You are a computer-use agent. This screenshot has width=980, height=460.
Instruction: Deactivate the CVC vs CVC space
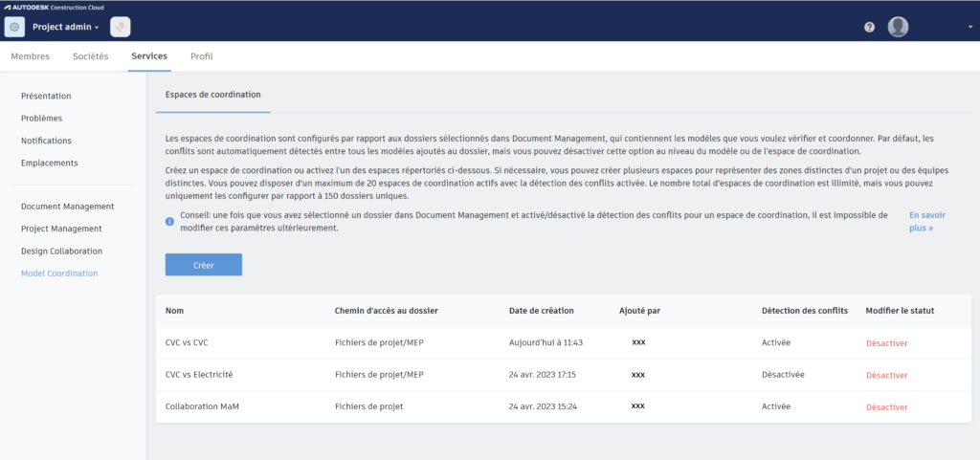886,343
